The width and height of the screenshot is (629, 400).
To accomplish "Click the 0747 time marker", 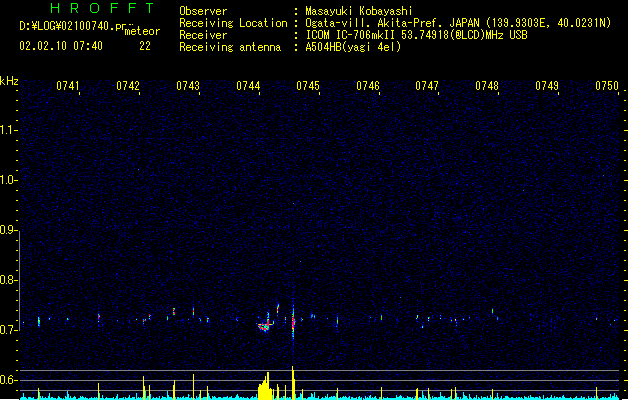I will click(x=427, y=86).
